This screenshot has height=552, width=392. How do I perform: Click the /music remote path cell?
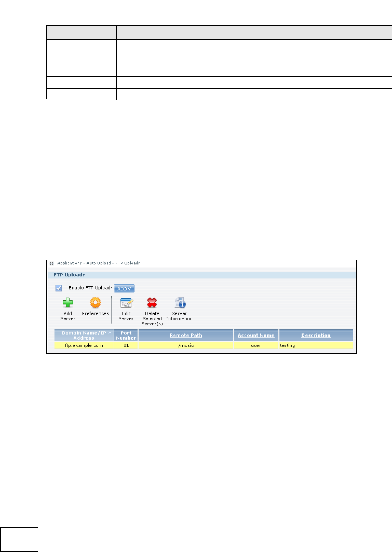tap(186, 345)
